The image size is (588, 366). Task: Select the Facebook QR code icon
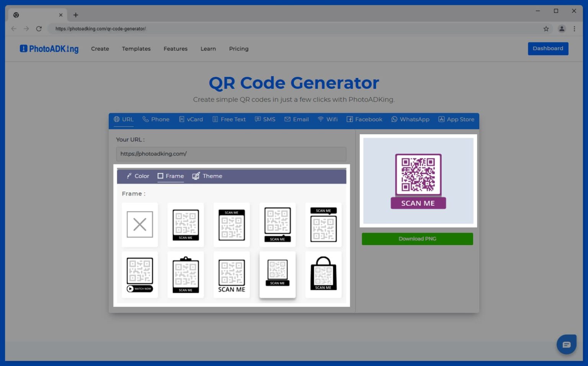pos(350,119)
